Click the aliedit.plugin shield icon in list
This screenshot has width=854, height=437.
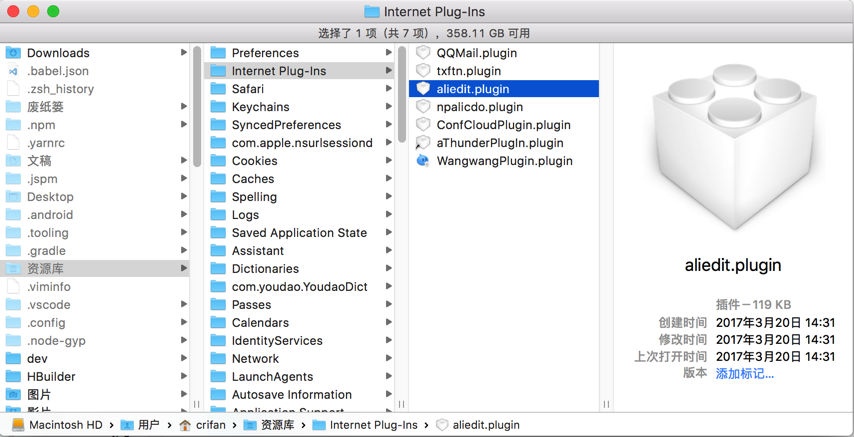(x=423, y=89)
